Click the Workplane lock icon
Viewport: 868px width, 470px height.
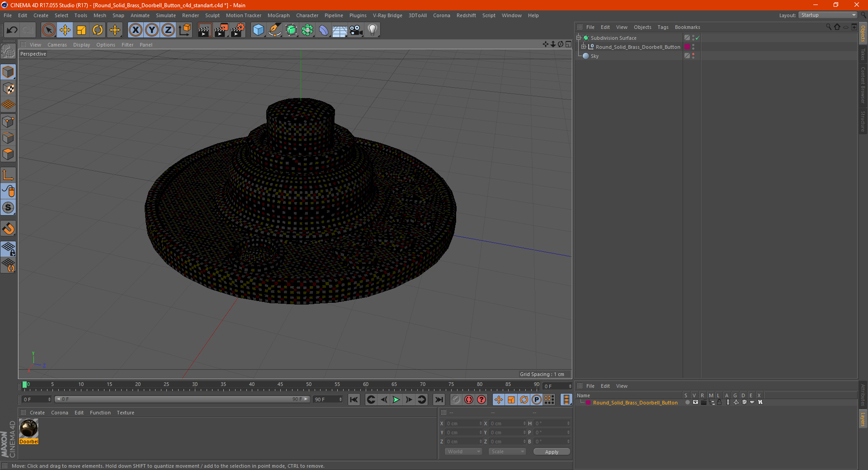point(8,249)
